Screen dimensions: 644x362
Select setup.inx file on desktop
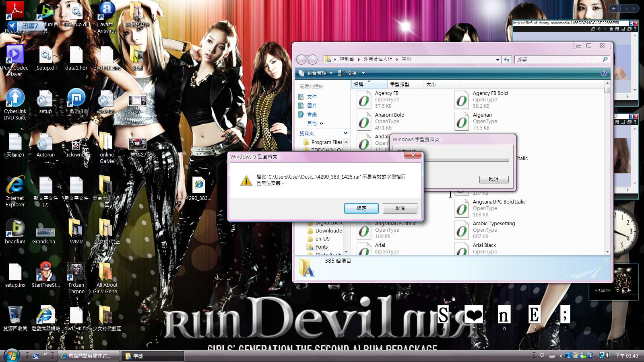tap(15, 275)
